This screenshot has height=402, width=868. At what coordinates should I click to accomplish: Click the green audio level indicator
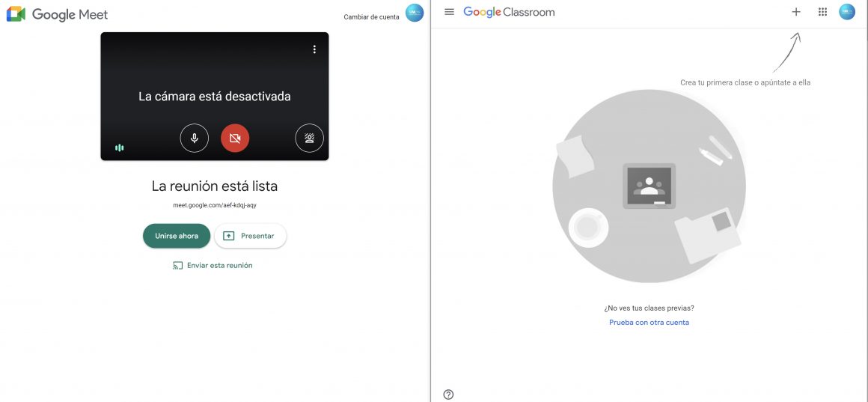tap(119, 147)
